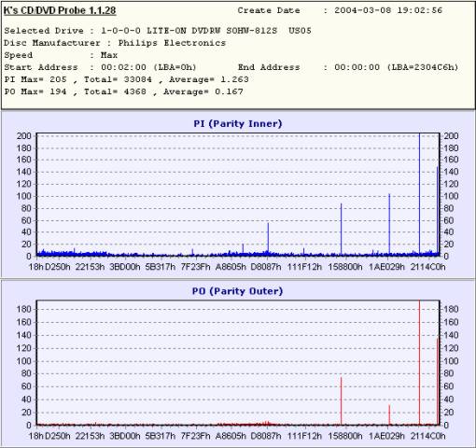Click the 7F23Fh label under the PI chart
Image resolution: width=476 pixels, height=448 pixels.
point(196,267)
